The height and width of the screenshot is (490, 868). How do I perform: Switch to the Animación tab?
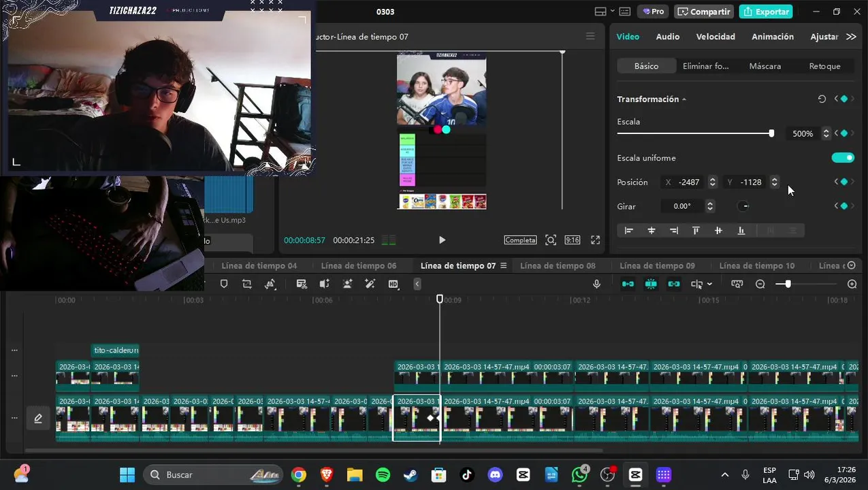point(773,37)
